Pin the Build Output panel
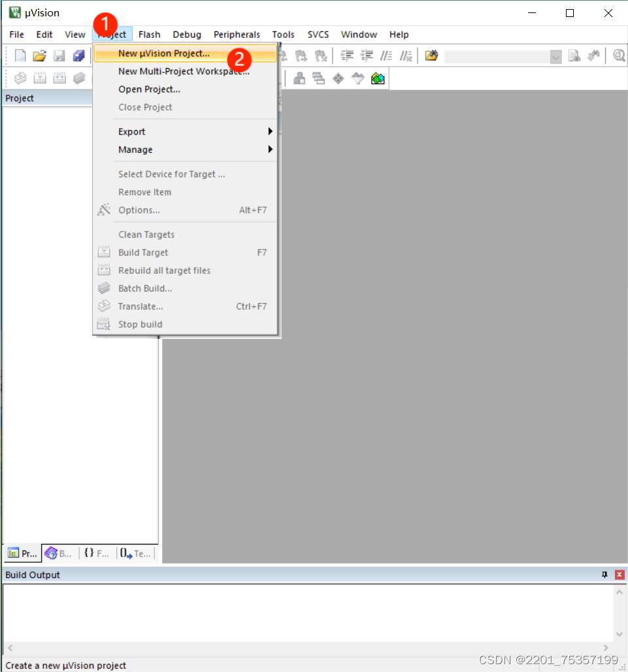This screenshot has height=672, width=628. click(605, 575)
